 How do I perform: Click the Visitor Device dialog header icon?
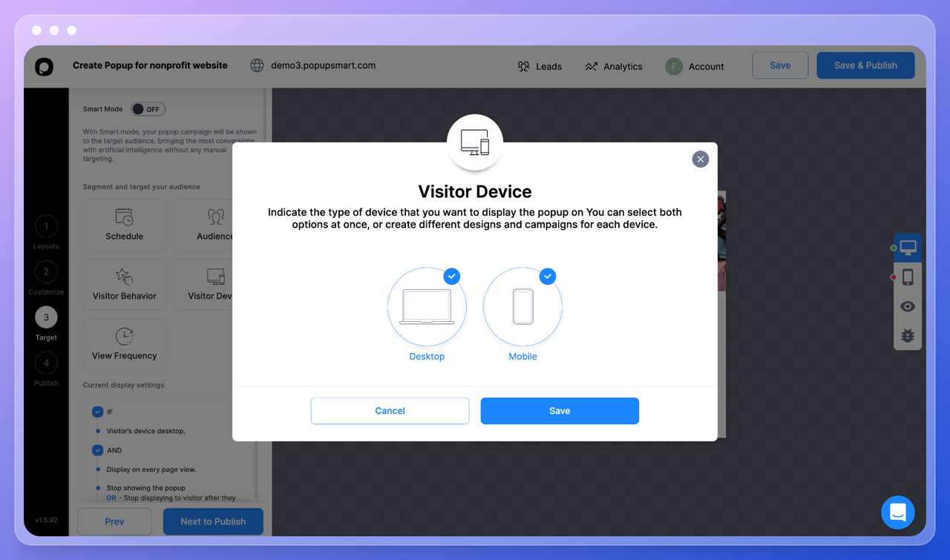click(x=475, y=142)
